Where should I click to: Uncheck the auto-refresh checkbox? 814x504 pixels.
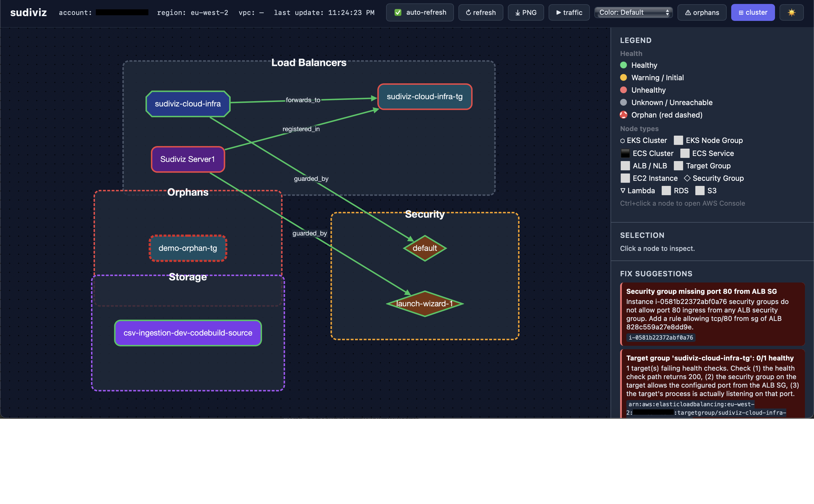tap(397, 13)
